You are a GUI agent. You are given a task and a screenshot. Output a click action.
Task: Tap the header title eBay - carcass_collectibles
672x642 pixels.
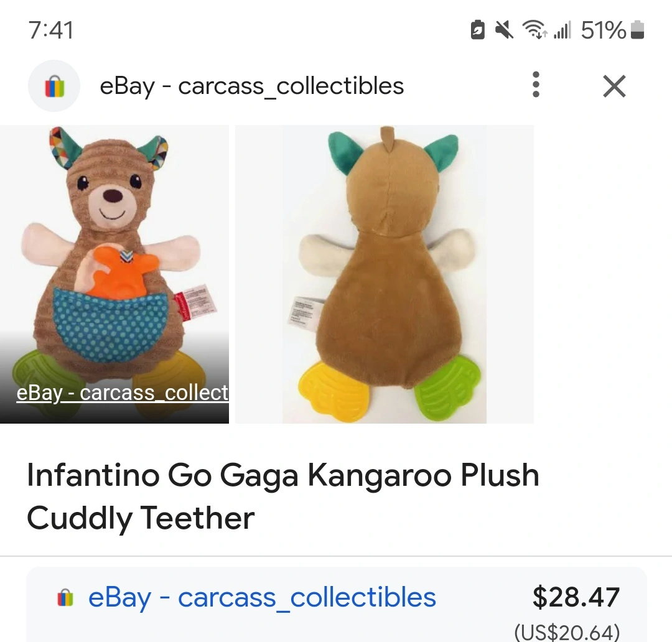[251, 86]
